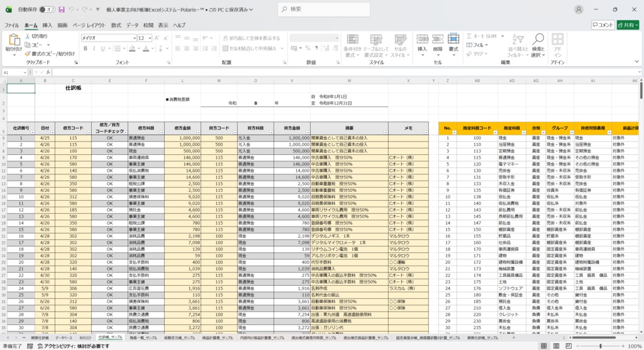Screen dimensions: 644x350
Task: Click the Comments (コメント) button
Action: 602,25
